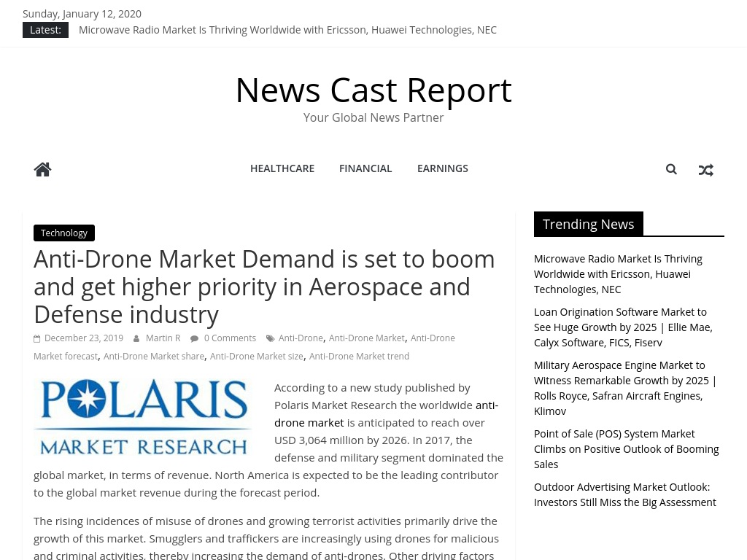Open the Financial menu item

pyautogui.click(x=365, y=168)
